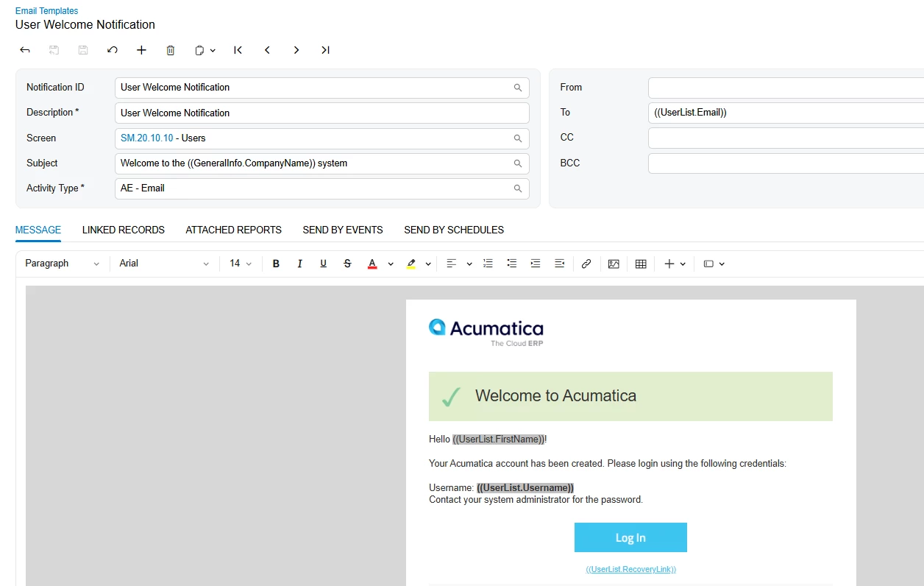Switch to the LINKED RECORDS tab

[x=124, y=230]
